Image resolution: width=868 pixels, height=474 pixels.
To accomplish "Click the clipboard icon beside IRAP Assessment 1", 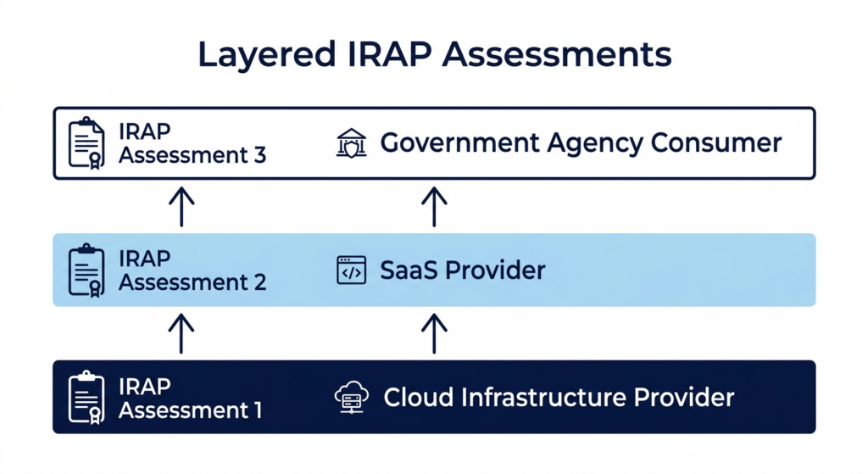I will point(86,398).
